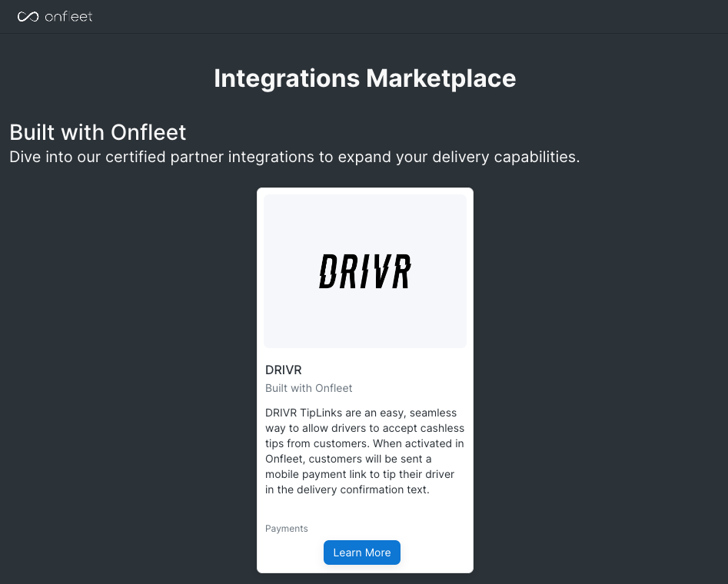This screenshot has height=584, width=728.
Task: Click the large Built with Onfleet section heading
Action: 98,132
